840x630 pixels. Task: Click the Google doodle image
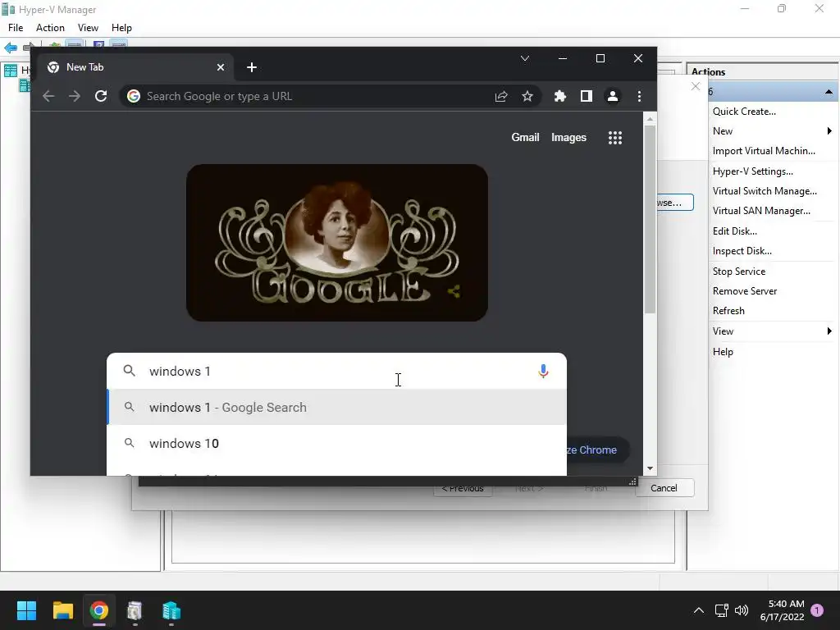click(337, 243)
